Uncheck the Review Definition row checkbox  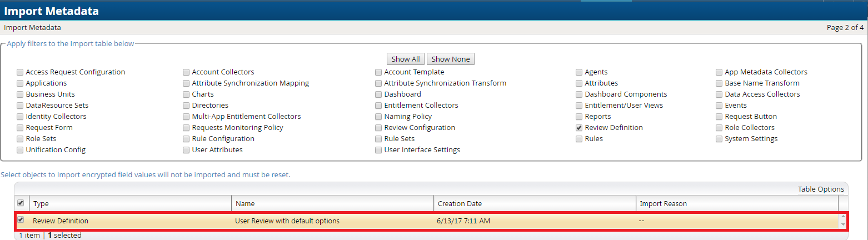[x=21, y=220]
